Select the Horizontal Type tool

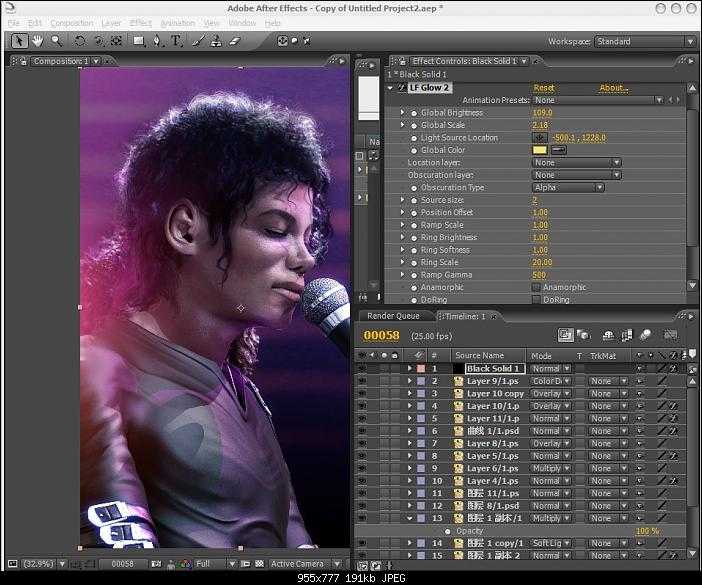176,41
